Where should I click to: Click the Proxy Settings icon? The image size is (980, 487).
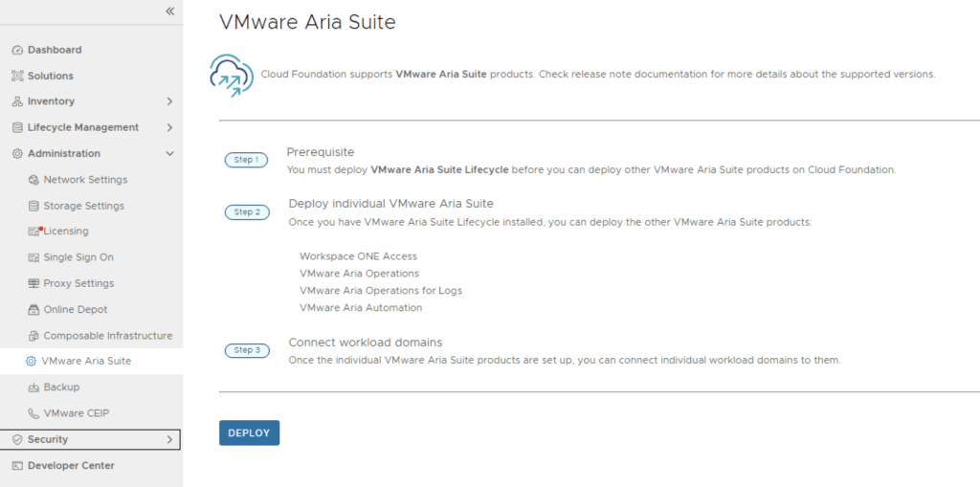pos(34,283)
